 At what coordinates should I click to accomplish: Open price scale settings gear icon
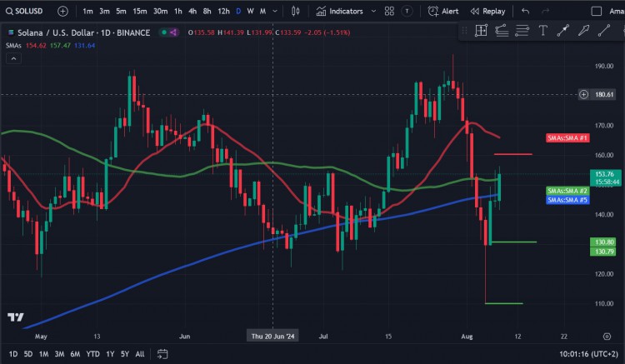[x=607, y=337]
